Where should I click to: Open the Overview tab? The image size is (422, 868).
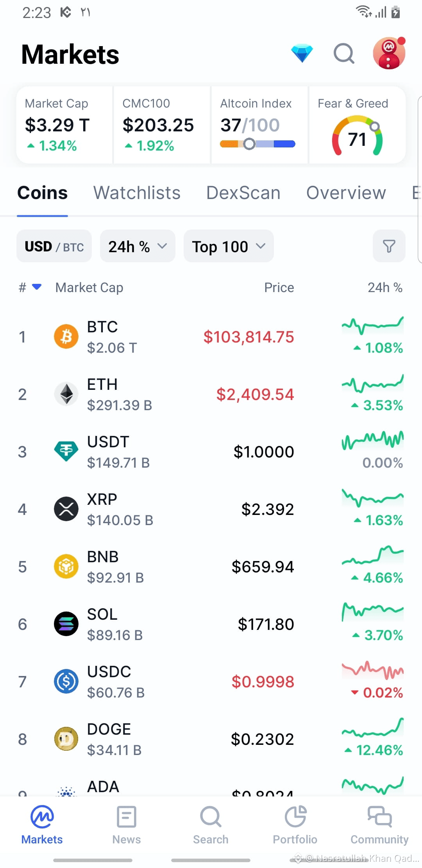(346, 193)
